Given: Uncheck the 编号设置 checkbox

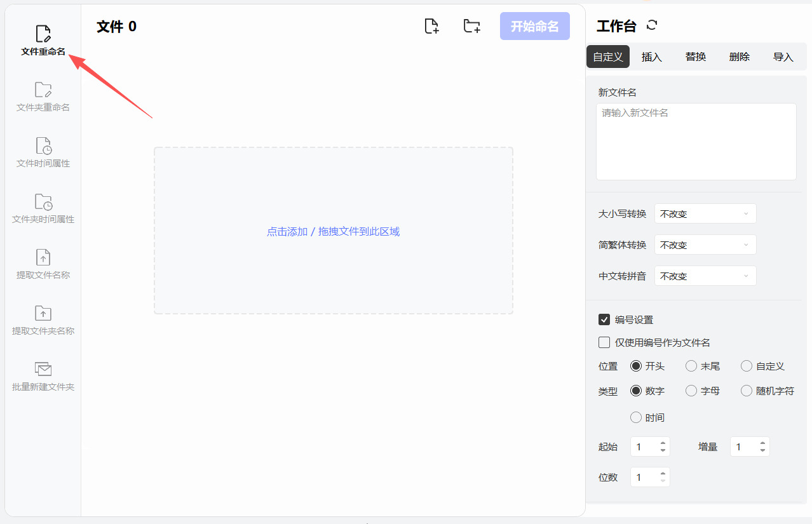Looking at the screenshot, I should tap(604, 319).
